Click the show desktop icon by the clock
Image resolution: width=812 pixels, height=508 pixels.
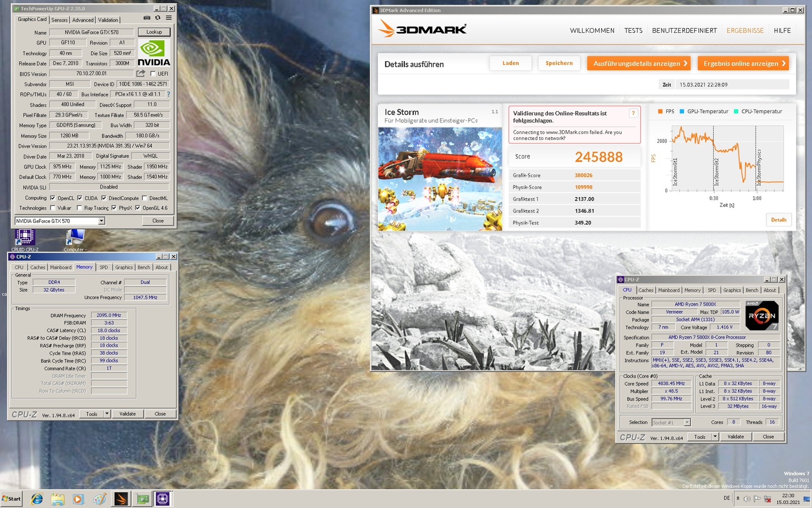click(x=806, y=499)
